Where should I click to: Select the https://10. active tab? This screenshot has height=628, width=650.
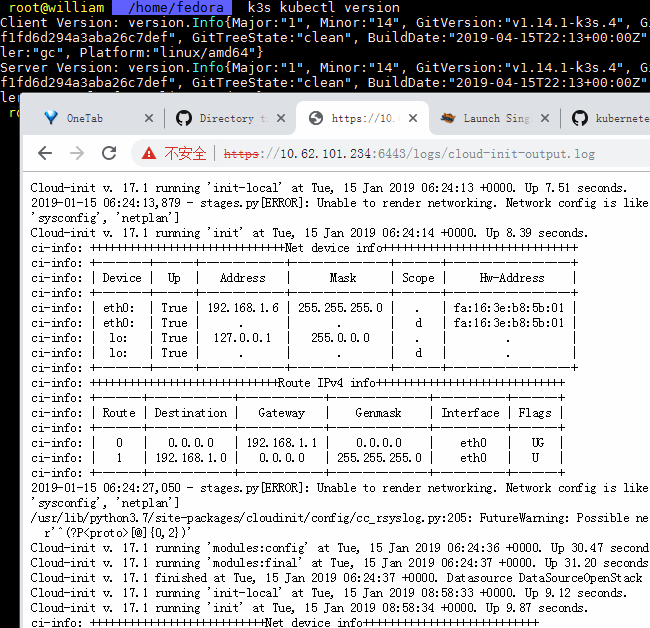(362, 118)
